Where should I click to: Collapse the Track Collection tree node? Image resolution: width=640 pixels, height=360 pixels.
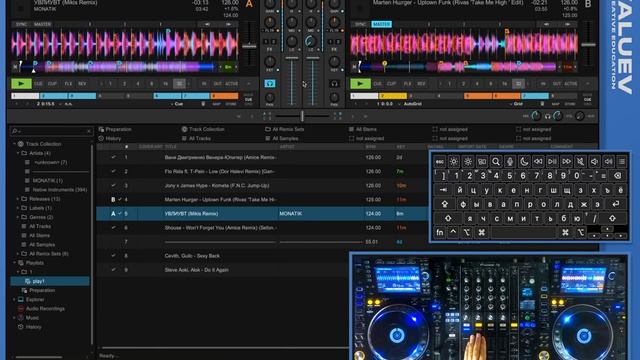pyautogui.click(x=14, y=144)
